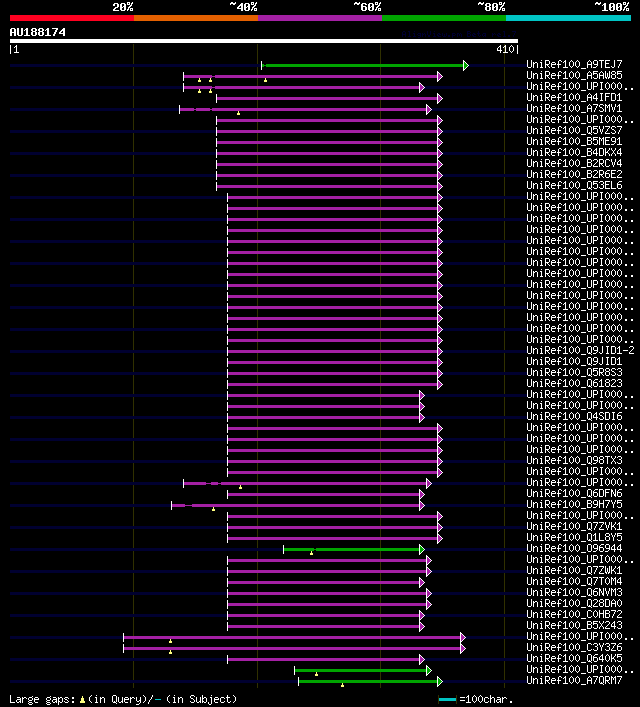Open hit UniRef100_A9TEJ7

pyautogui.click(x=574, y=64)
